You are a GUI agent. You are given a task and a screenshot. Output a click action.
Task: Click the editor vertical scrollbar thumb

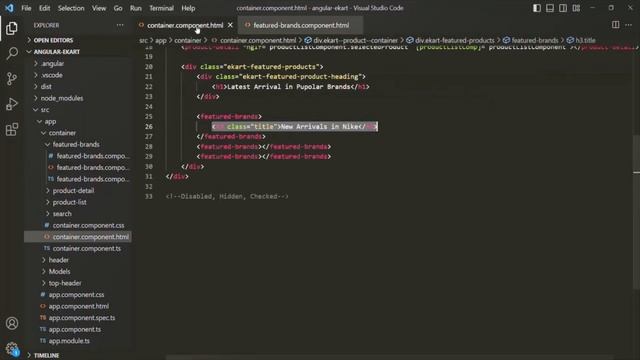tap(636, 211)
